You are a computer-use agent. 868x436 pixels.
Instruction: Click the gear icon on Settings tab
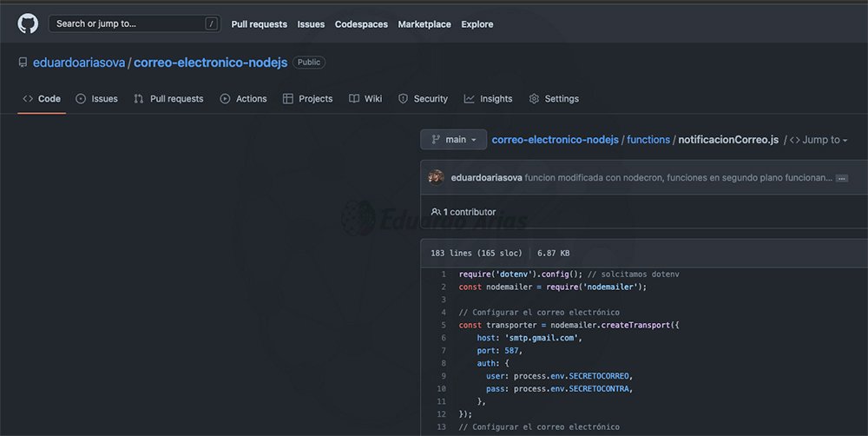534,99
